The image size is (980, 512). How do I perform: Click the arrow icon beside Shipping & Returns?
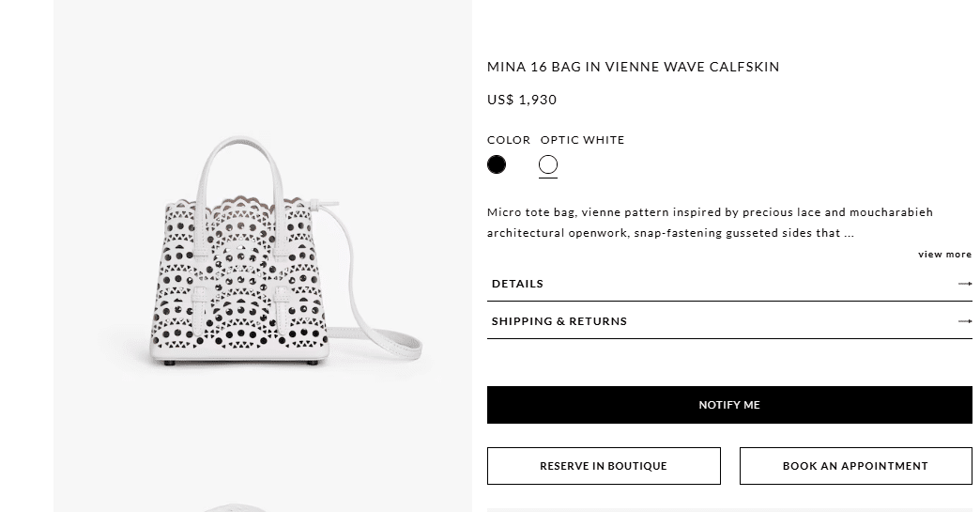[964, 321]
